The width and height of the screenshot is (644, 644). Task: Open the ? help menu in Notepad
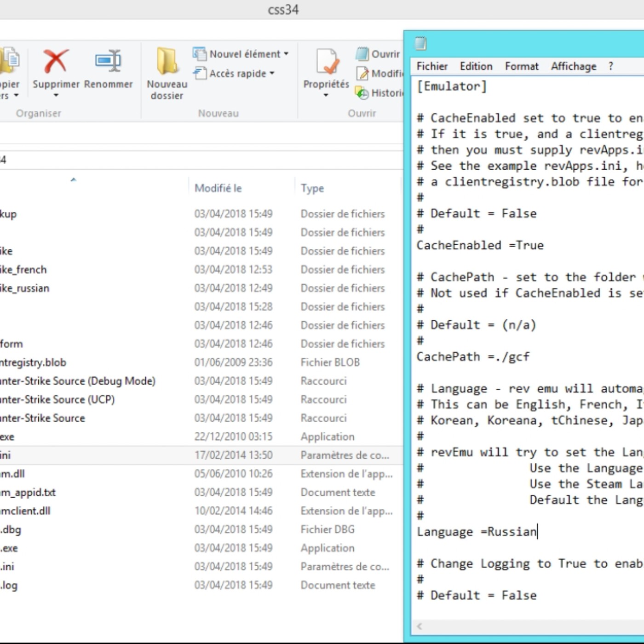pyautogui.click(x=610, y=66)
